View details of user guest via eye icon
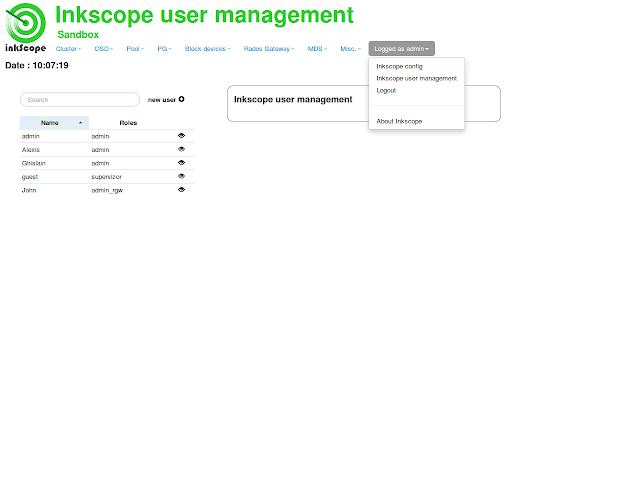Viewport: 640px width, 480px height. pyautogui.click(x=182, y=176)
